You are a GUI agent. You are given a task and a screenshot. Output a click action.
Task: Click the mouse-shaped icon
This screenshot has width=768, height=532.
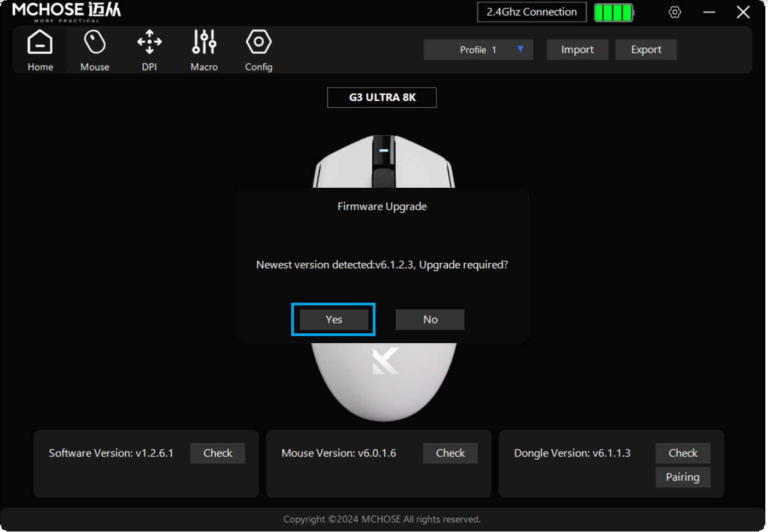click(95, 42)
